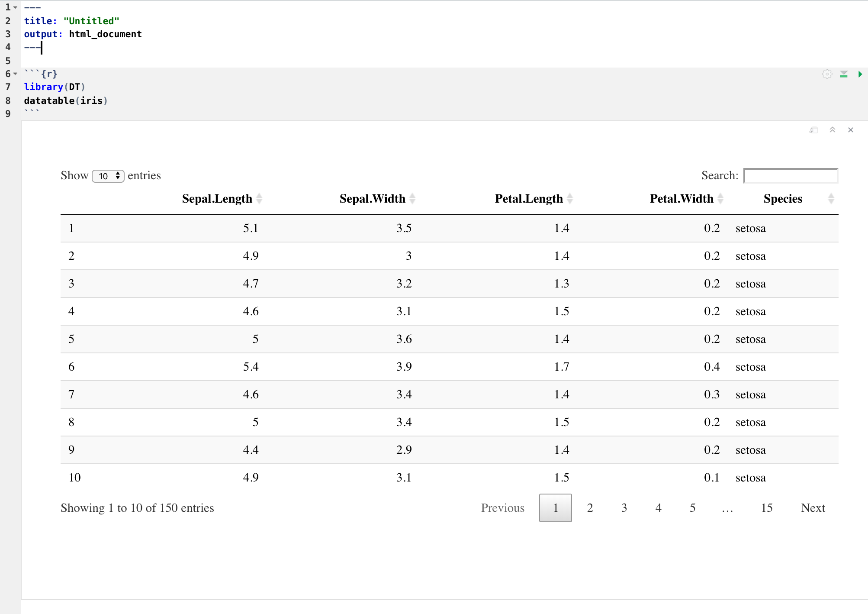This screenshot has height=614, width=868.
Task: Go to page 2 of the table
Action: (590, 507)
